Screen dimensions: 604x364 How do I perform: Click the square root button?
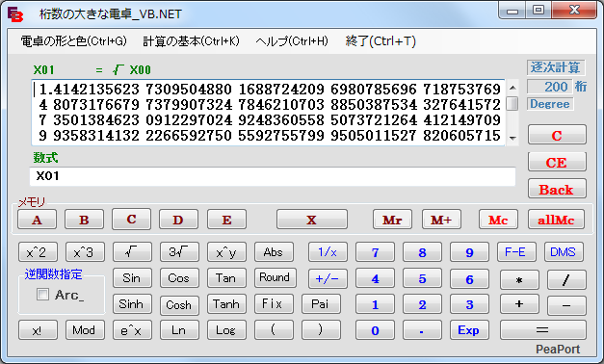[132, 252]
